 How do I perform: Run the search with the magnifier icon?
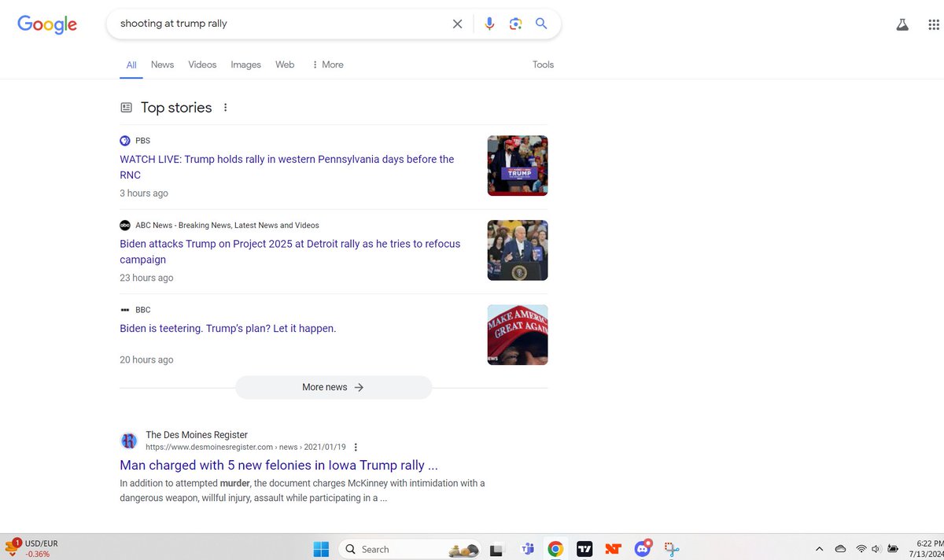tap(541, 24)
